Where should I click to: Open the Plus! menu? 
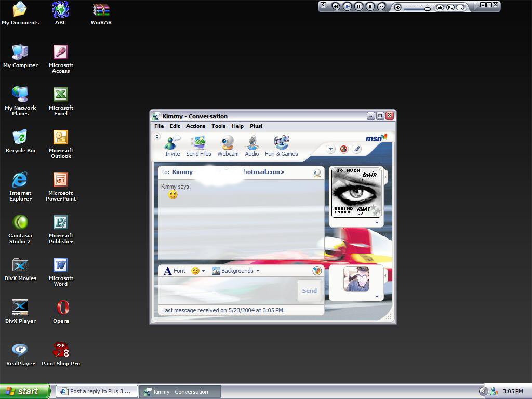[256, 126]
